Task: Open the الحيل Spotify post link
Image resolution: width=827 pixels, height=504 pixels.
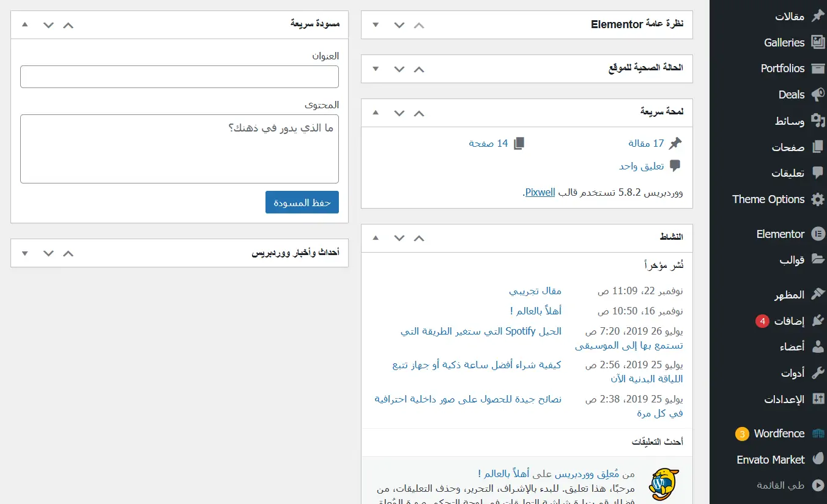Action: 481,331
